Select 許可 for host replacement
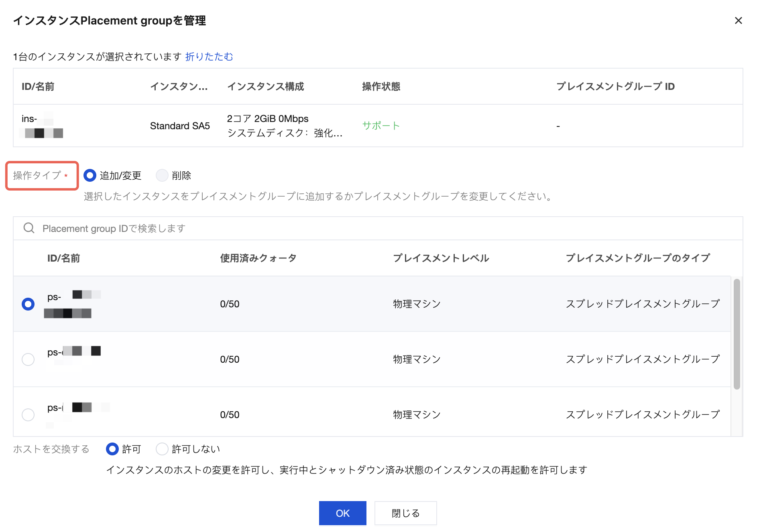This screenshot has height=532, width=757. [x=112, y=449]
